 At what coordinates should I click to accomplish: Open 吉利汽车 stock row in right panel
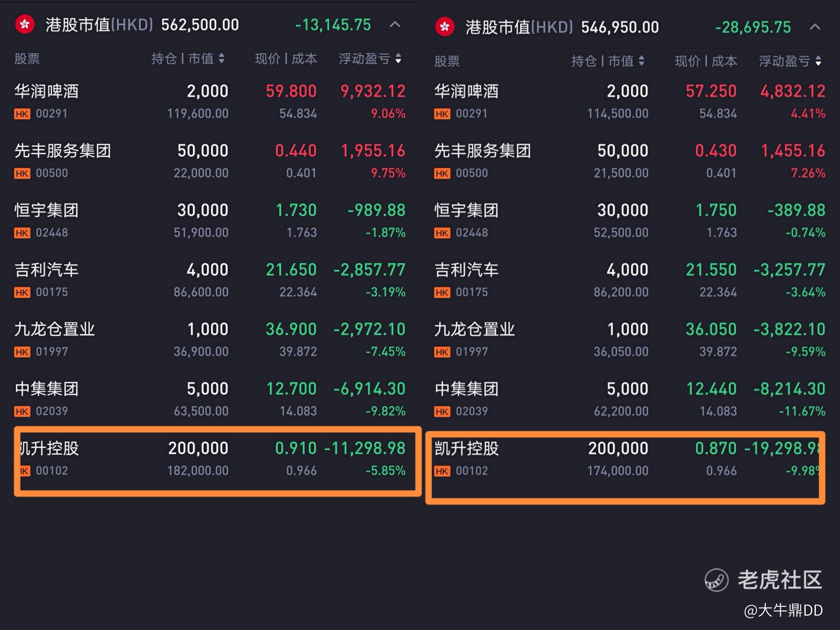[466, 270]
